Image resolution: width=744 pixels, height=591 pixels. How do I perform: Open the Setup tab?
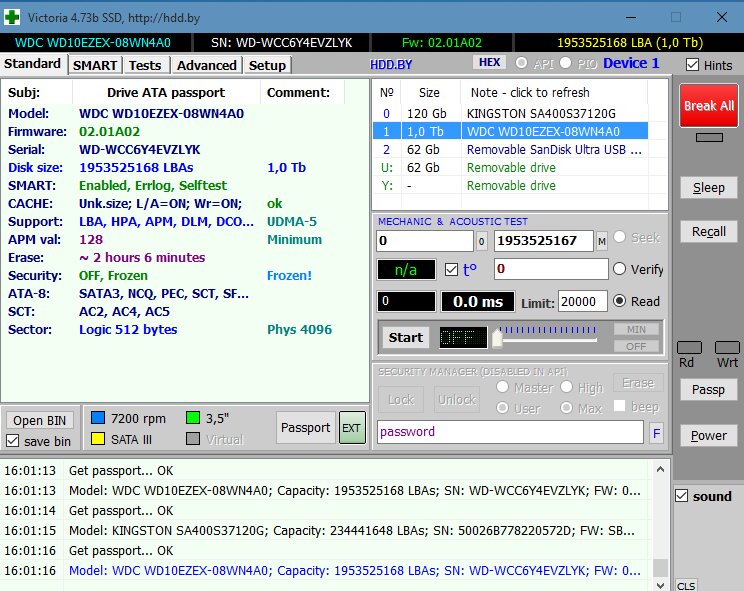coord(267,65)
